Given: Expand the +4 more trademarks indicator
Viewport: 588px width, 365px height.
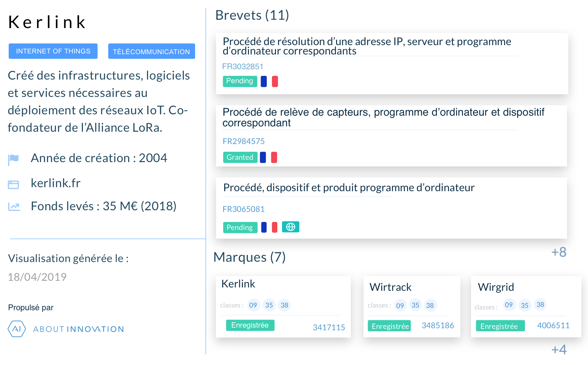Looking at the screenshot, I should 559,350.
